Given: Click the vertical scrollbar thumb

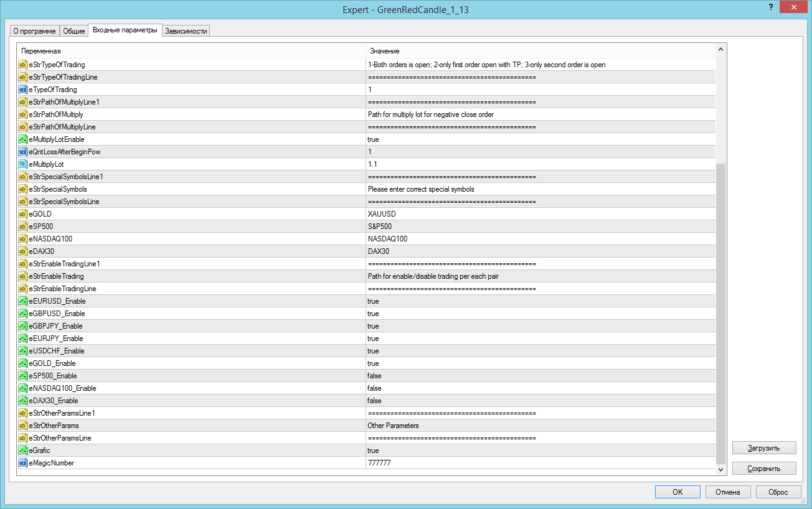Looking at the screenshot, I should (721, 313).
